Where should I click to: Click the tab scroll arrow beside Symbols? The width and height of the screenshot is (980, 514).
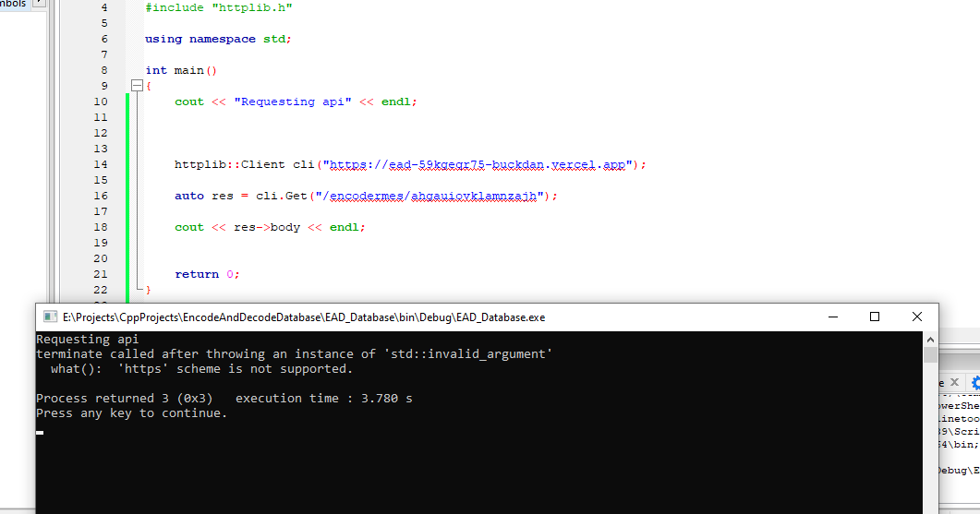(x=39, y=3)
